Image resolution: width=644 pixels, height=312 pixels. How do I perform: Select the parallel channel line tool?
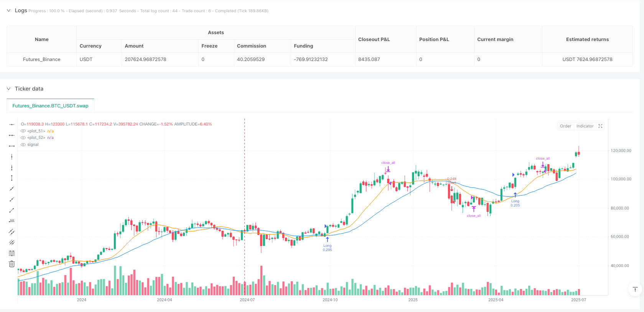[12, 232]
